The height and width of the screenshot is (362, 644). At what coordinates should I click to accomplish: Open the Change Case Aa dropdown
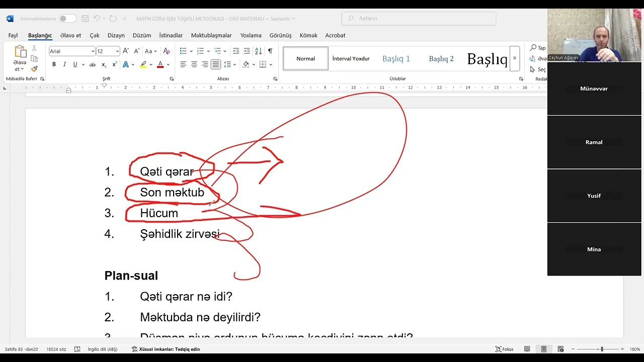click(x=151, y=51)
